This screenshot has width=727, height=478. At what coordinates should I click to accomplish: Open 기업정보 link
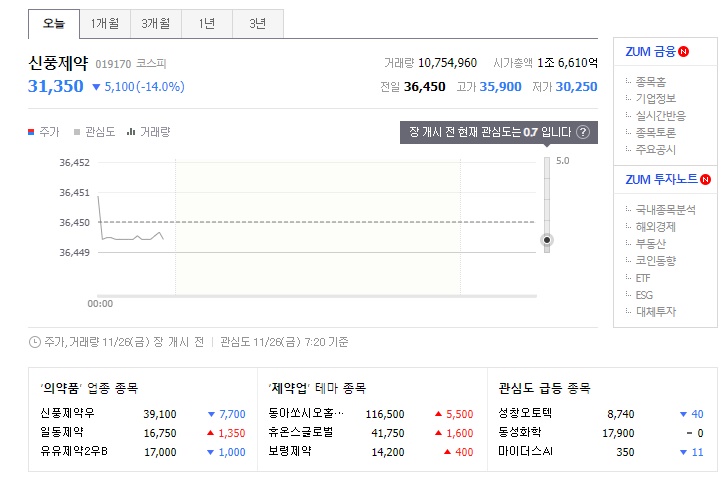coord(656,99)
